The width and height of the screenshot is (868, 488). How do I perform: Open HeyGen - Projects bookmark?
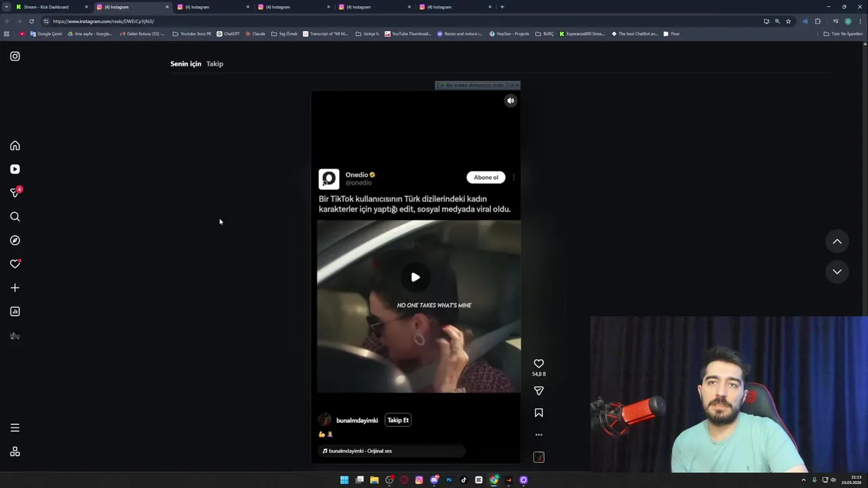pos(509,34)
